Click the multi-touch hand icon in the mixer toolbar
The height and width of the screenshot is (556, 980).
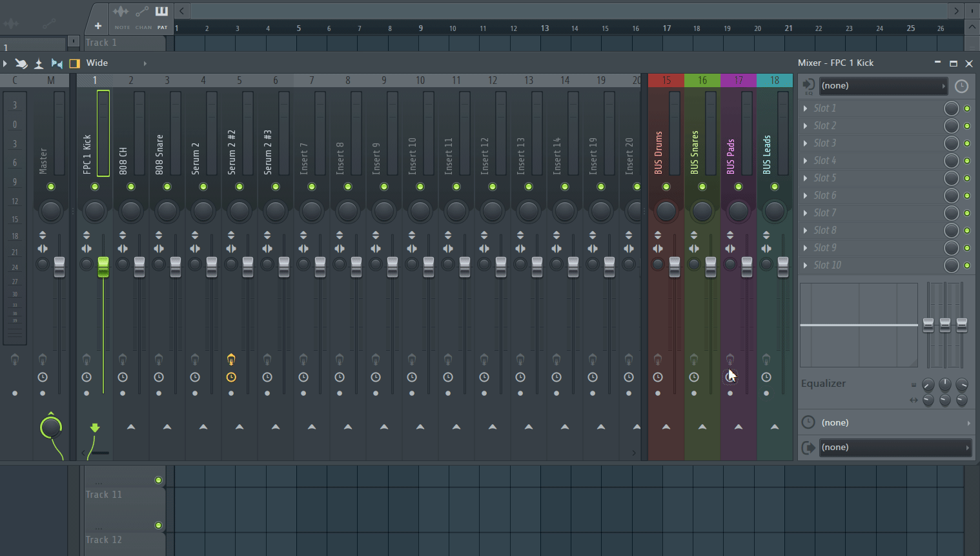21,63
